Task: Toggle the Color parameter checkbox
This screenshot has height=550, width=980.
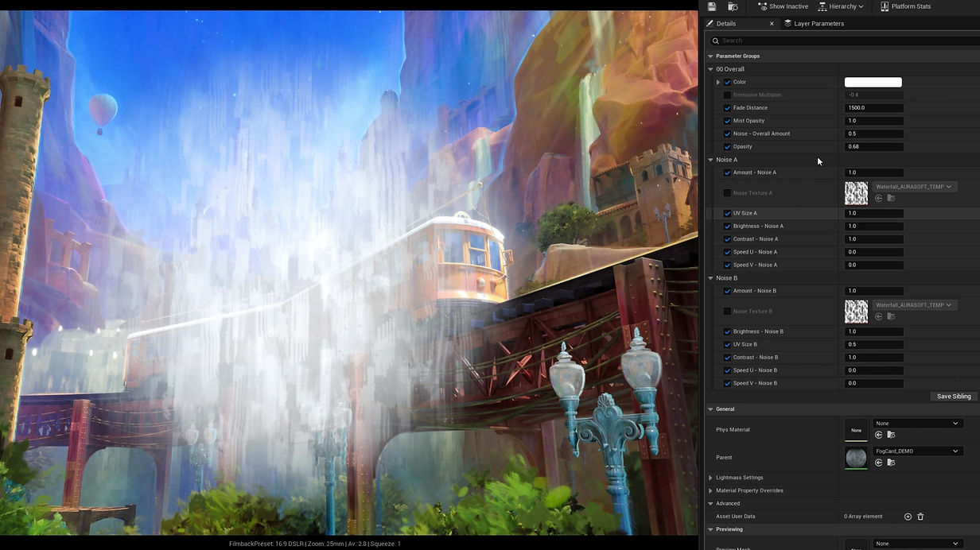Action: point(727,82)
